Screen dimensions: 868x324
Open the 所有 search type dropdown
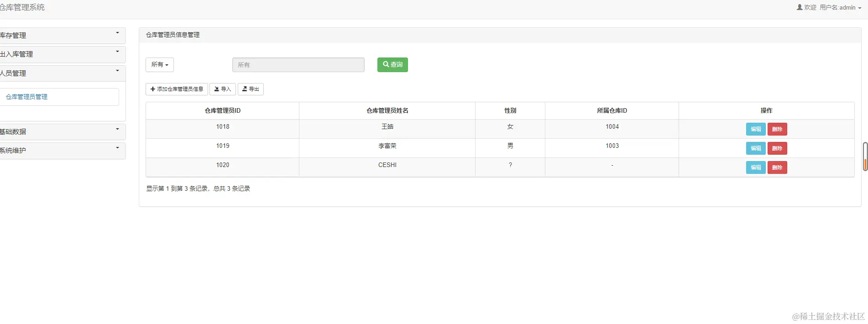160,65
